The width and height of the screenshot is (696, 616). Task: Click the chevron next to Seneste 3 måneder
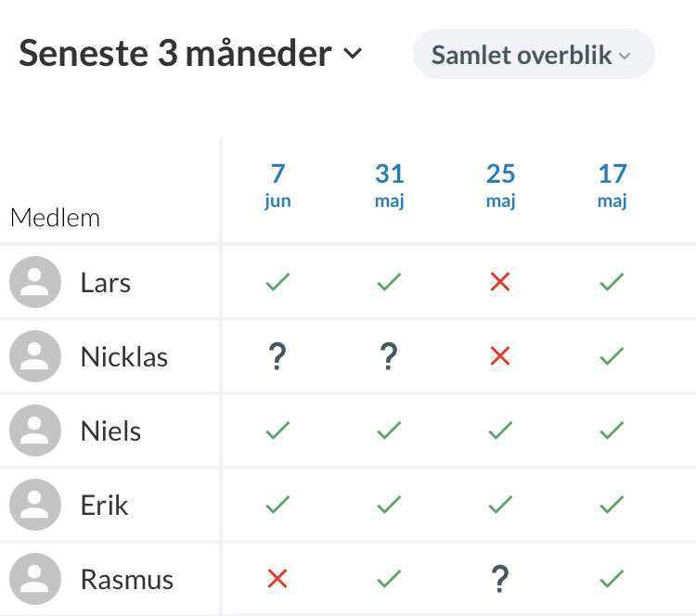coord(353,54)
